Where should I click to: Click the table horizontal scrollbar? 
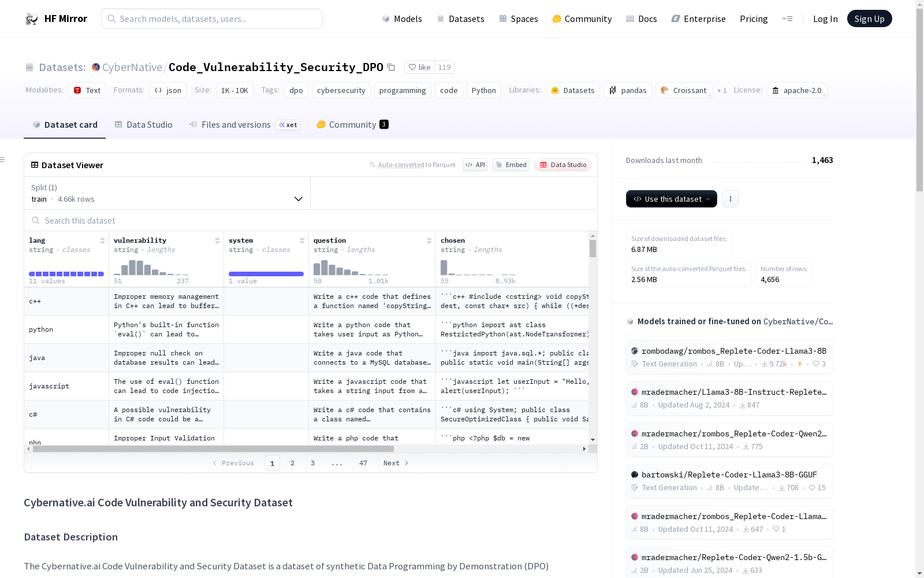click(x=213, y=449)
